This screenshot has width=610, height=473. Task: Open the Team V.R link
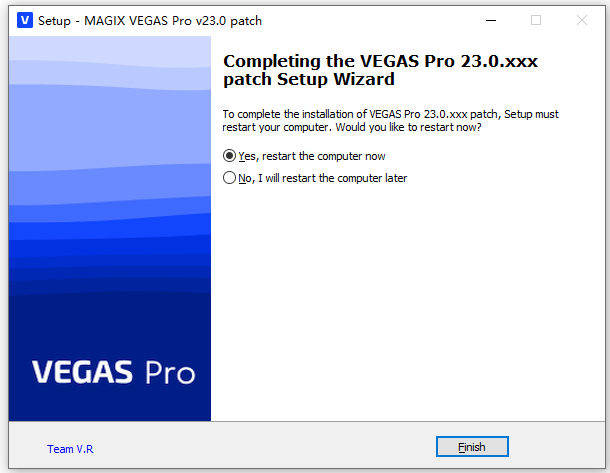pyautogui.click(x=70, y=449)
